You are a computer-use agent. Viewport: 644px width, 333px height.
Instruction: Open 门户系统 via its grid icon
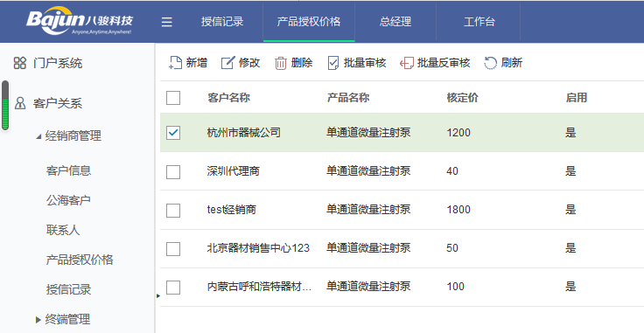click(20, 63)
